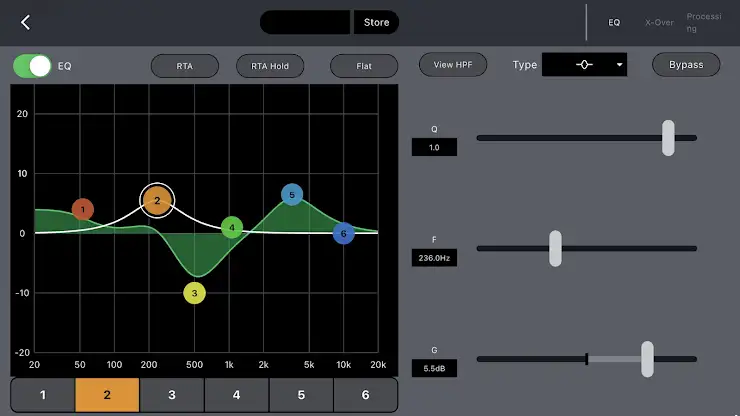
Task: Toggle the EQ on/off switch
Action: [x=32, y=66]
